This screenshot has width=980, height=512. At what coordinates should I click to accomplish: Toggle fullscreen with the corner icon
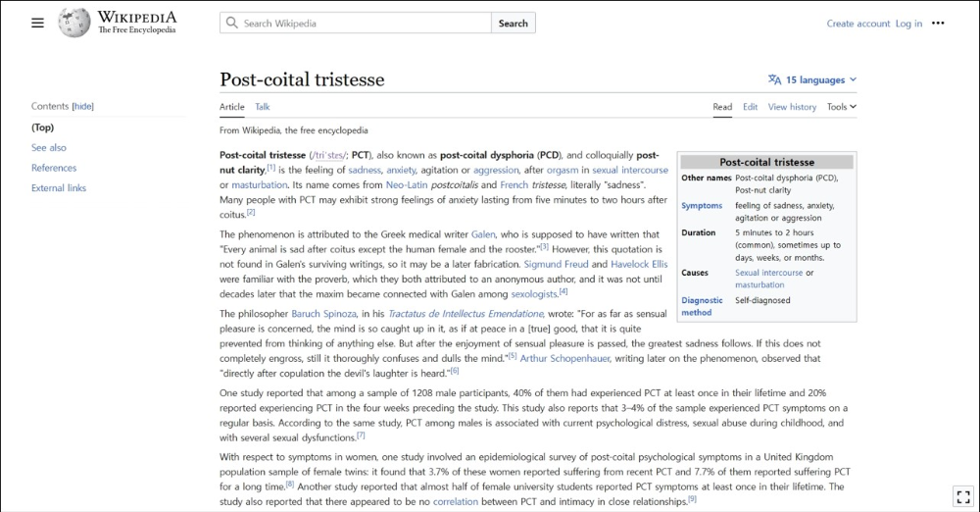coord(963,497)
